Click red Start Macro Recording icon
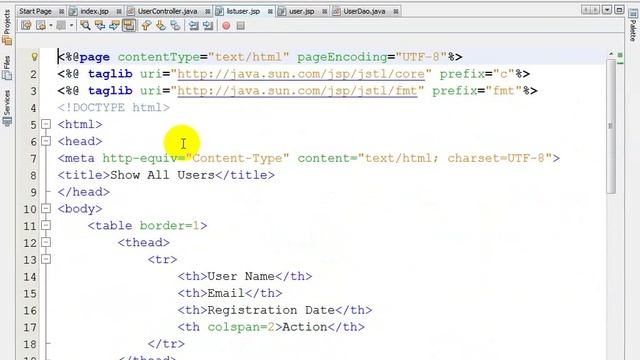Screen dimensions: 640x360 coord(226,25)
